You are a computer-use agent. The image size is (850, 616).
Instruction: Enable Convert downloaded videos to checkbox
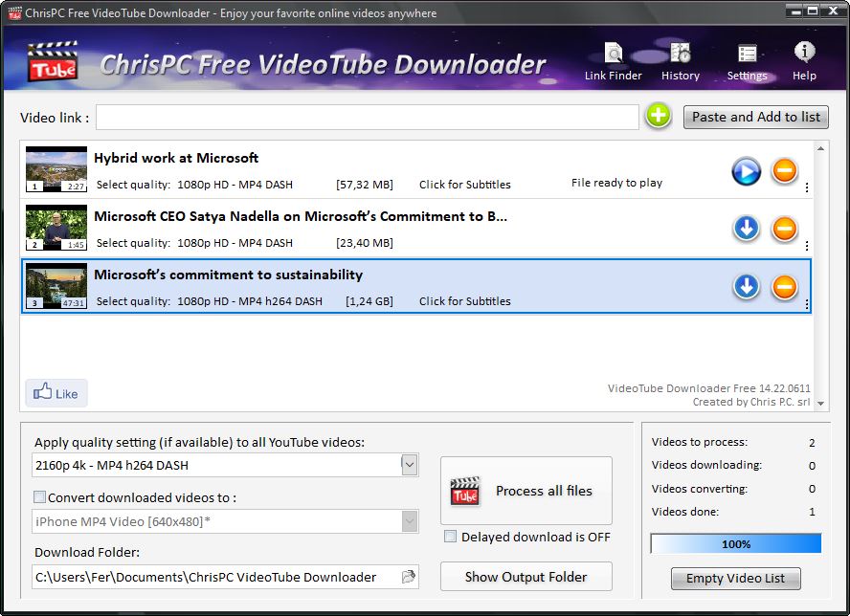tap(39, 496)
